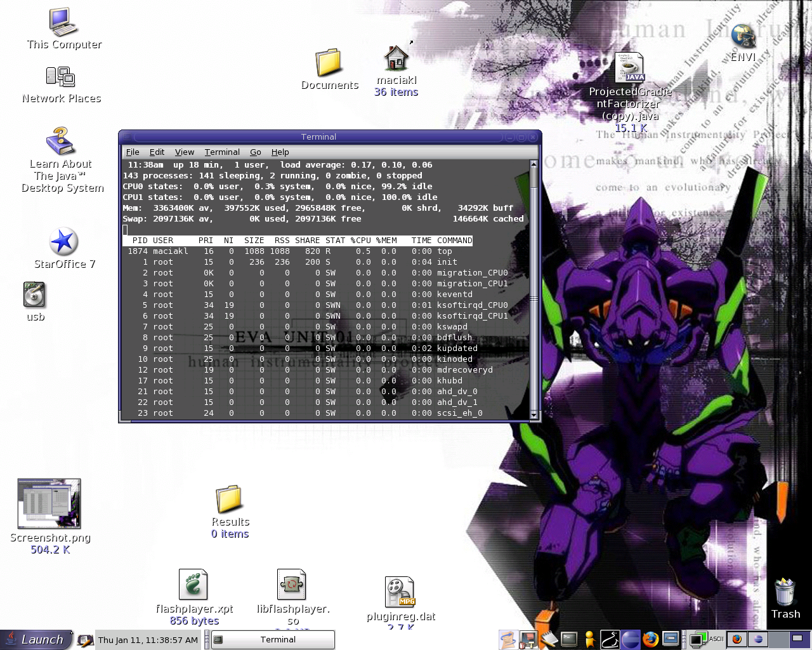
Task: Open the flashplayer.xpt file
Action: (193, 584)
